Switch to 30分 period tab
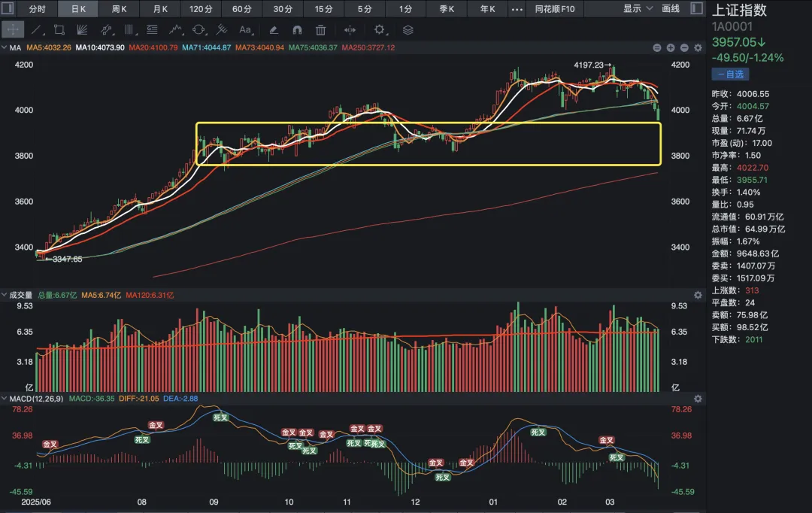812x513 pixels. pos(283,9)
